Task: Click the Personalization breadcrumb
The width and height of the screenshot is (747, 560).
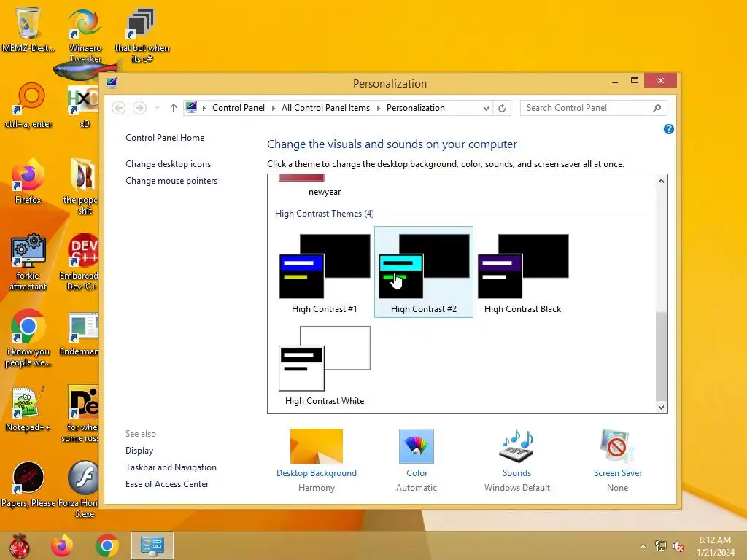Action: tap(415, 108)
